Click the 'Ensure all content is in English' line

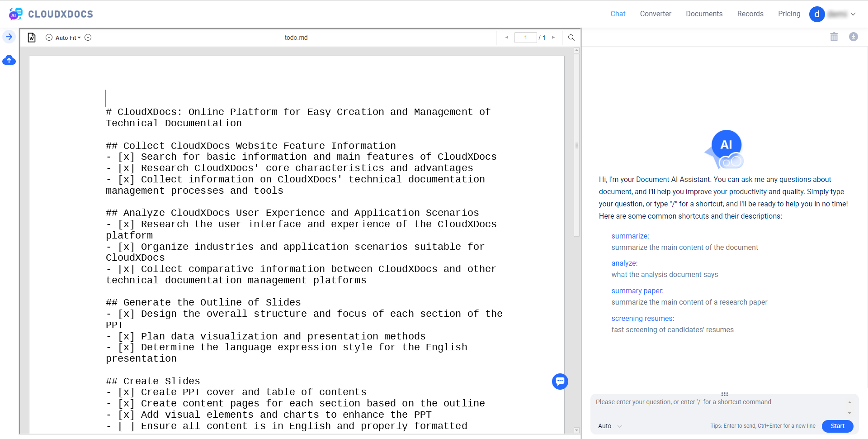287,426
